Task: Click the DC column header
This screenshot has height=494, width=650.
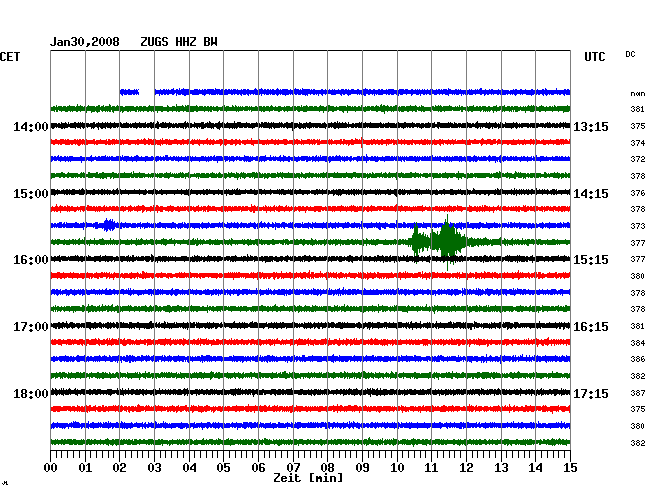Action: [x=630, y=54]
